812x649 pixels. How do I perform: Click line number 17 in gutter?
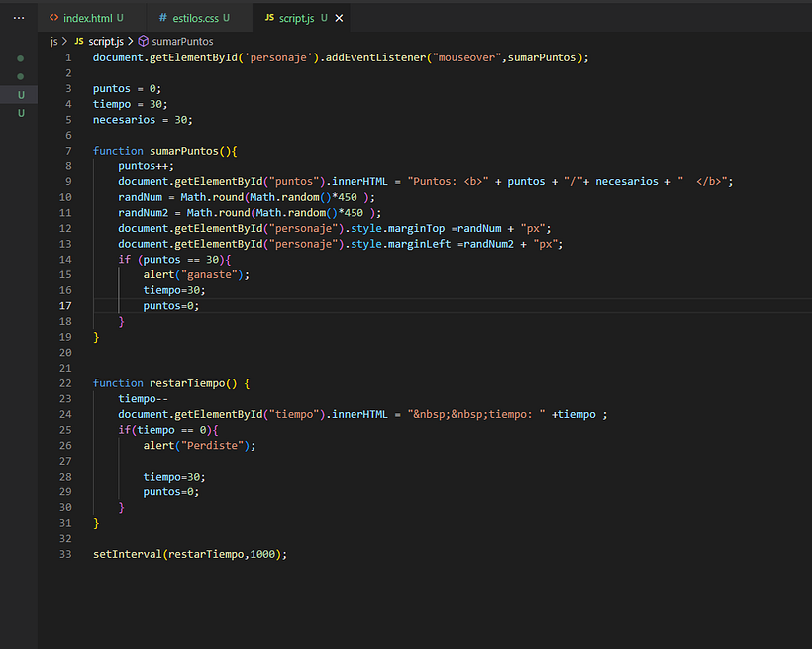point(65,306)
